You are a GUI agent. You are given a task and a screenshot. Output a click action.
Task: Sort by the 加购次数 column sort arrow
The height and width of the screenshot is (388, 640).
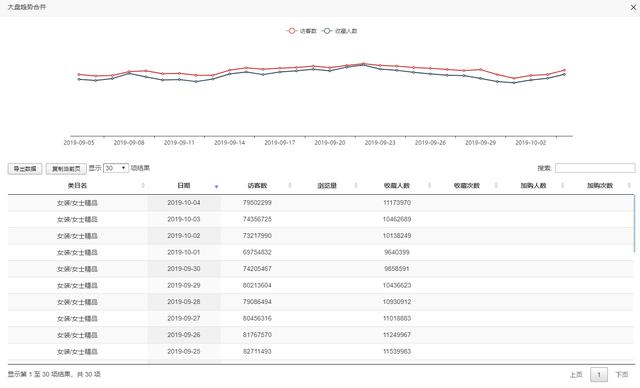629,186
